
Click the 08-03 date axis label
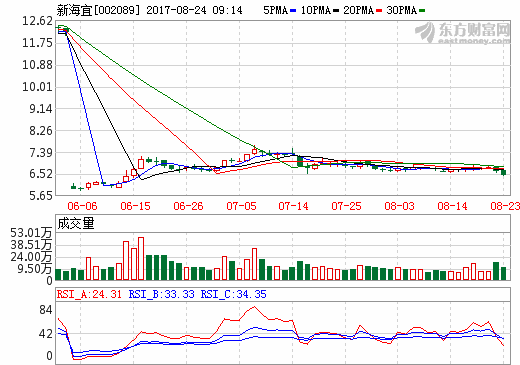399,206
